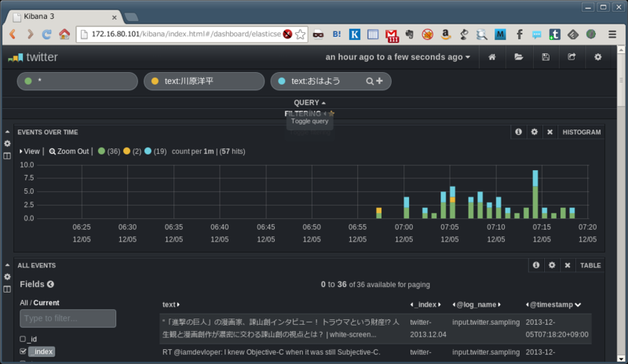Click the Tumblr extension icon

(555, 35)
